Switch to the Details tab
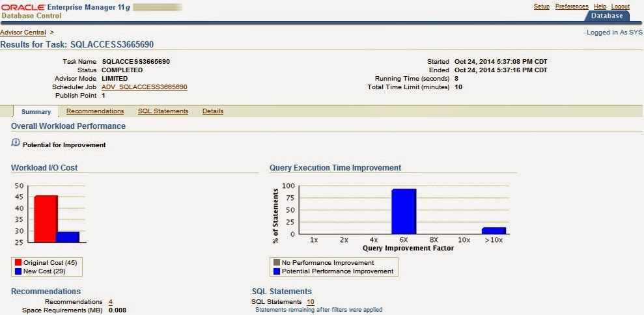The height and width of the screenshot is (315, 644). pyautogui.click(x=213, y=111)
